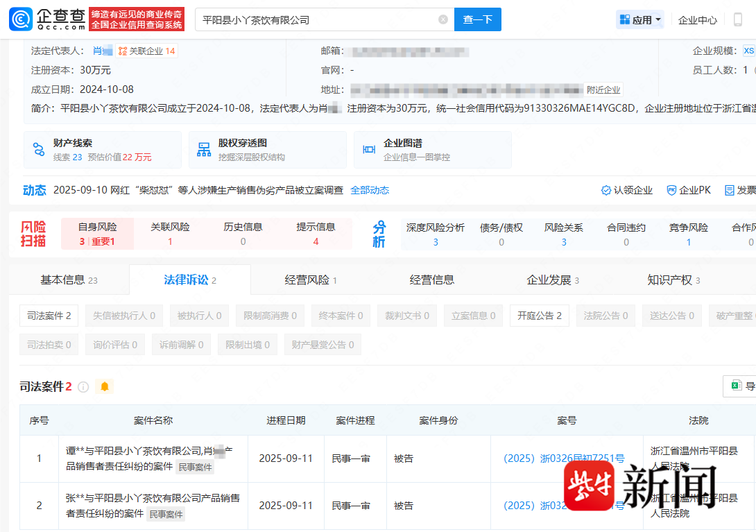The height and width of the screenshot is (532, 756).
Task: Select the 财产悬赏公告 0 filter
Action: tap(323, 345)
